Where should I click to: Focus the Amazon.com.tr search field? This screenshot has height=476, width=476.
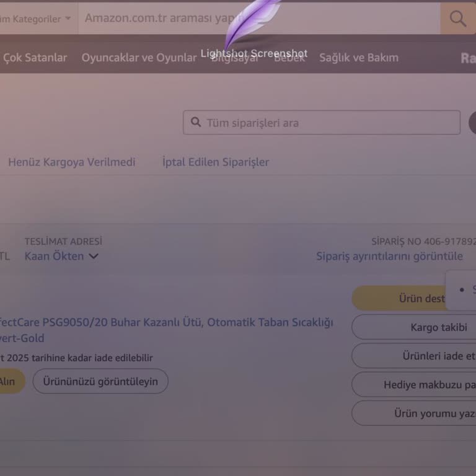(259, 19)
